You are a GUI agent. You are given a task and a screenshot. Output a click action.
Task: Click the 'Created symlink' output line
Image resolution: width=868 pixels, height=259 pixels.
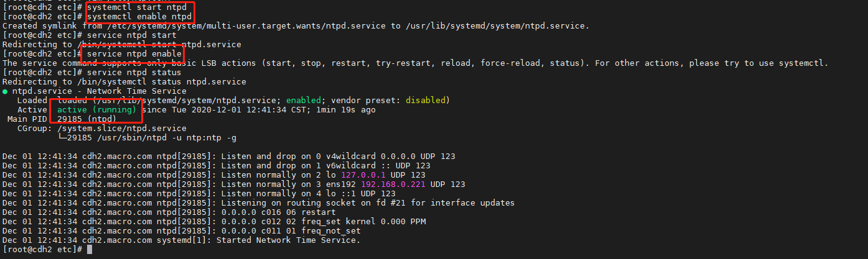coord(296,25)
